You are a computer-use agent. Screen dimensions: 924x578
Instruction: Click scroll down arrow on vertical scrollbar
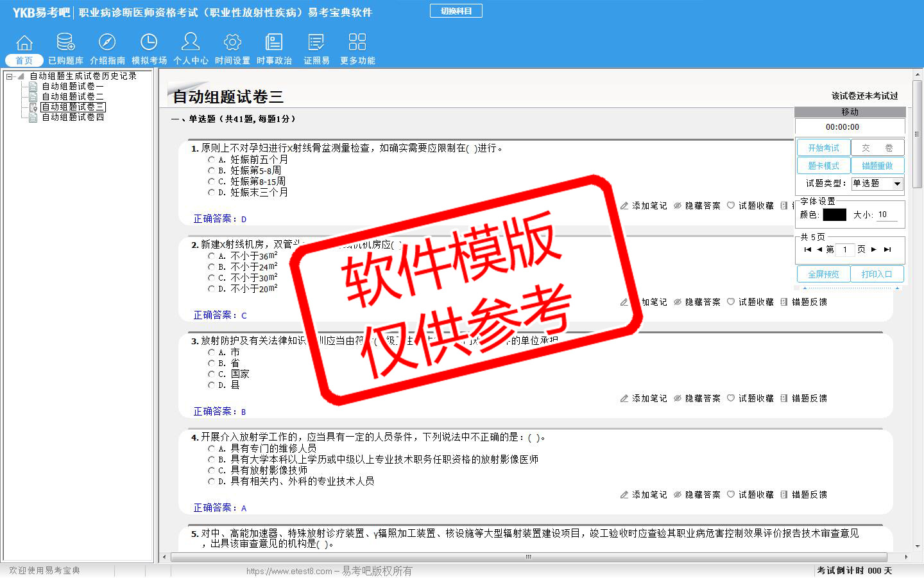click(x=918, y=546)
